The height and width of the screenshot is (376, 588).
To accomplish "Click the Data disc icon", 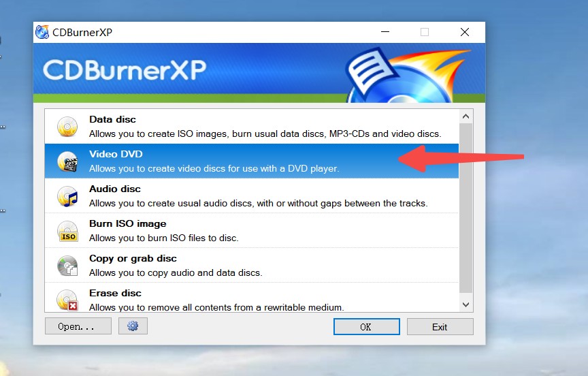I will click(67, 127).
